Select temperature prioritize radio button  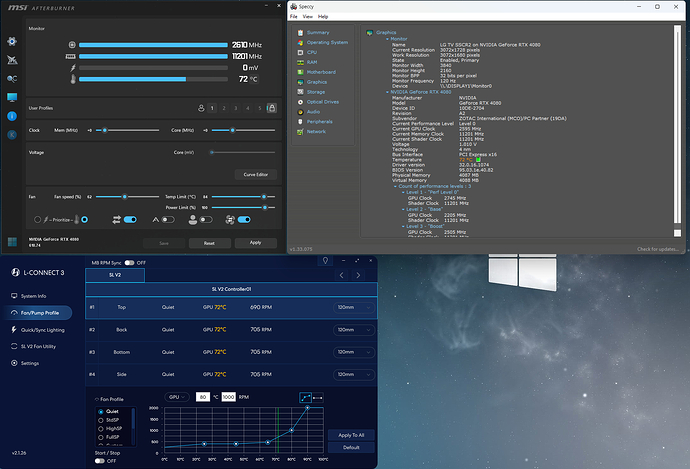click(84, 220)
